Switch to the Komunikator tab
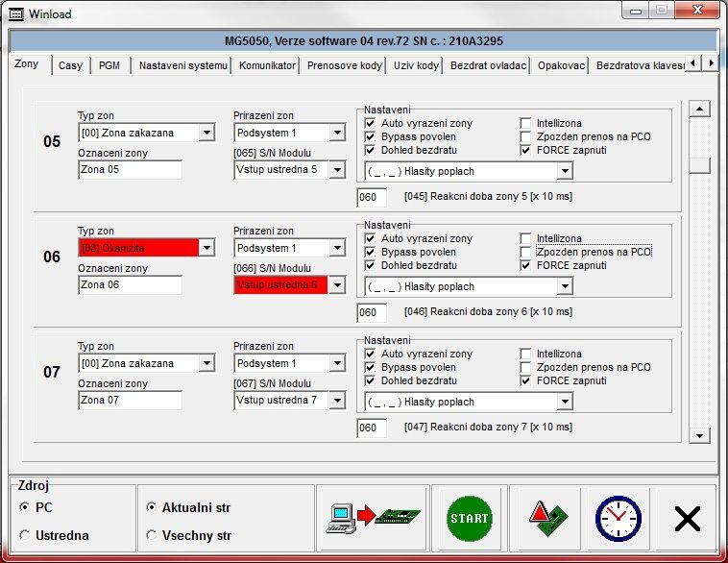The width and height of the screenshot is (728, 563). (x=267, y=65)
